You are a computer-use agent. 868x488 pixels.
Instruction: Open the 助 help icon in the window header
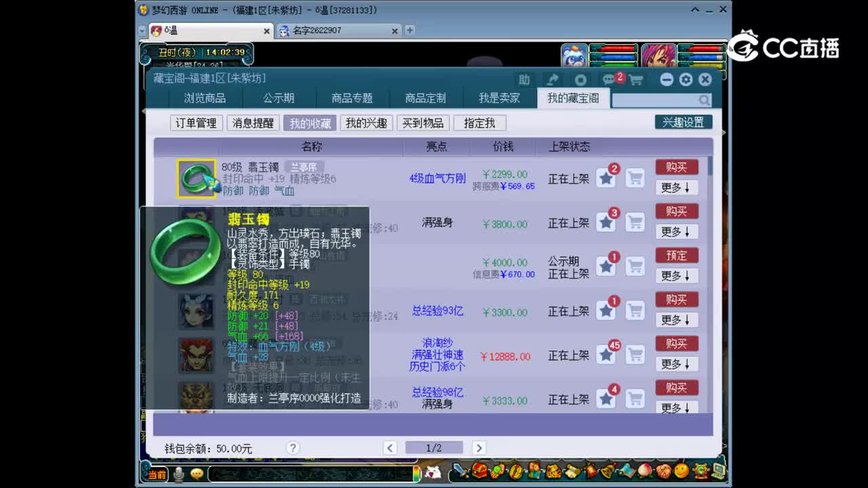coord(524,79)
